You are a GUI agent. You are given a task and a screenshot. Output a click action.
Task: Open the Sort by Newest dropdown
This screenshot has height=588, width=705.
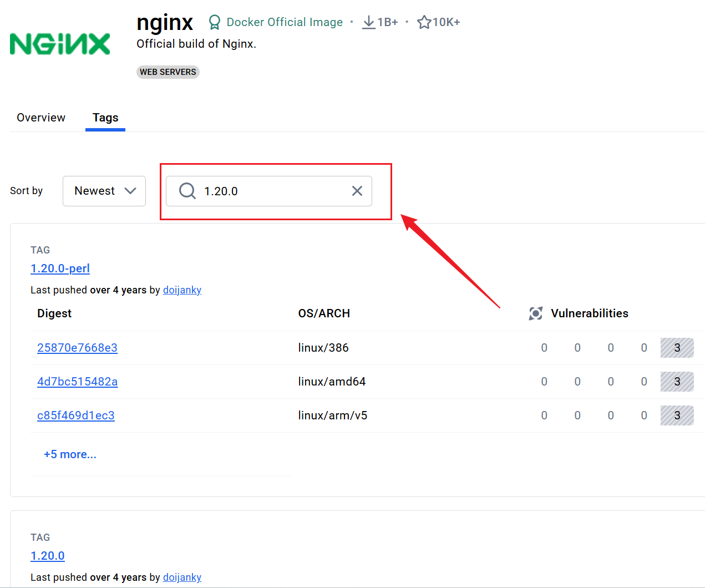(104, 191)
